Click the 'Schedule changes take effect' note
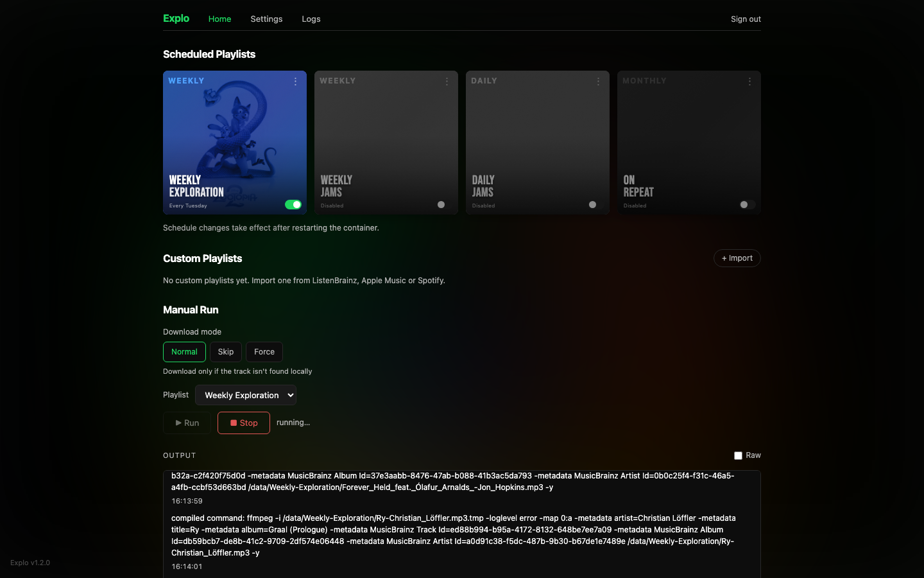The width and height of the screenshot is (924, 578). (271, 228)
